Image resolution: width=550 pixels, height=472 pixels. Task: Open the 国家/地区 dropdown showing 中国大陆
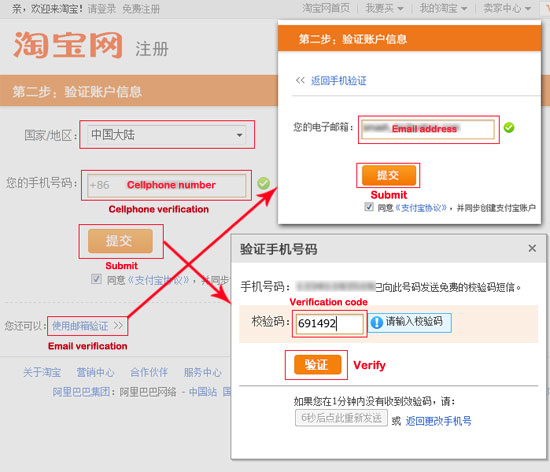167,135
